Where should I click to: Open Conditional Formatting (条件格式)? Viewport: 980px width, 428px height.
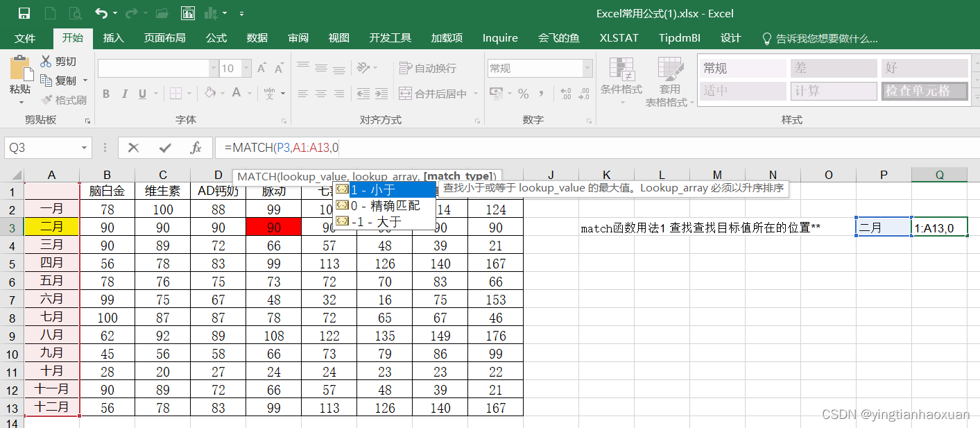621,81
